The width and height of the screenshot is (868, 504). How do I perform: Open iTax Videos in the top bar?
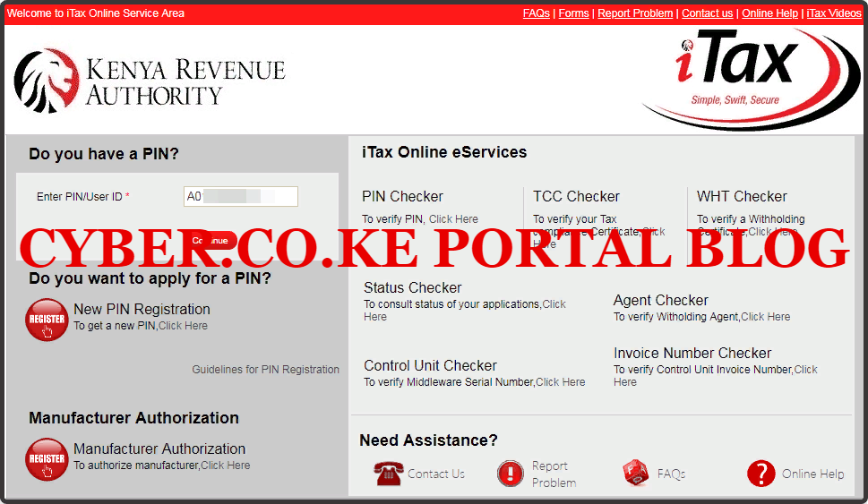click(834, 13)
